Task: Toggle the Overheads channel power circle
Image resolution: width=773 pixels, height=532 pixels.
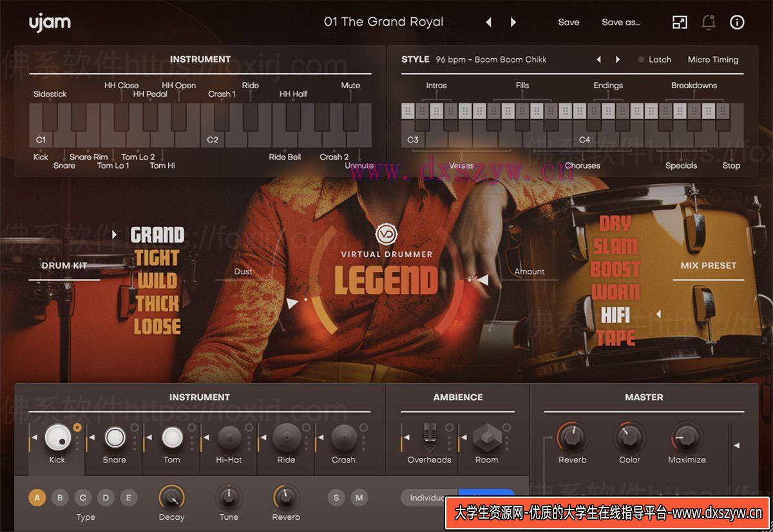Action: [x=450, y=427]
